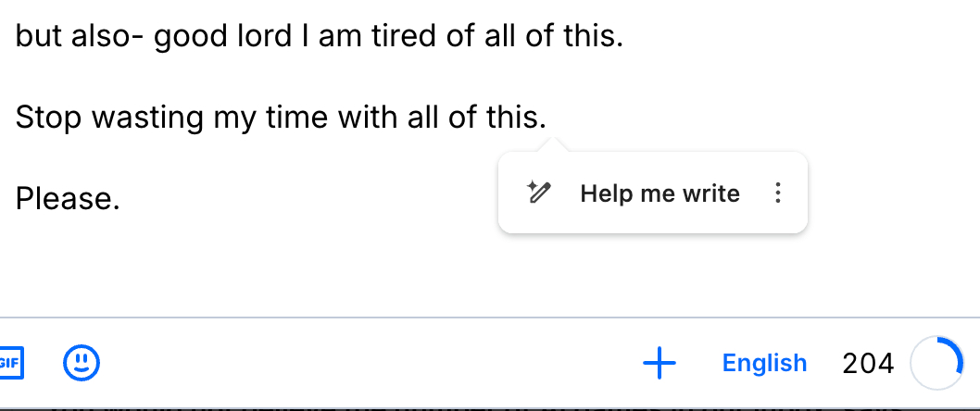This screenshot has height=411, width=980.
Task: Open the emoji picker smiley
Action: coord(82,362)
